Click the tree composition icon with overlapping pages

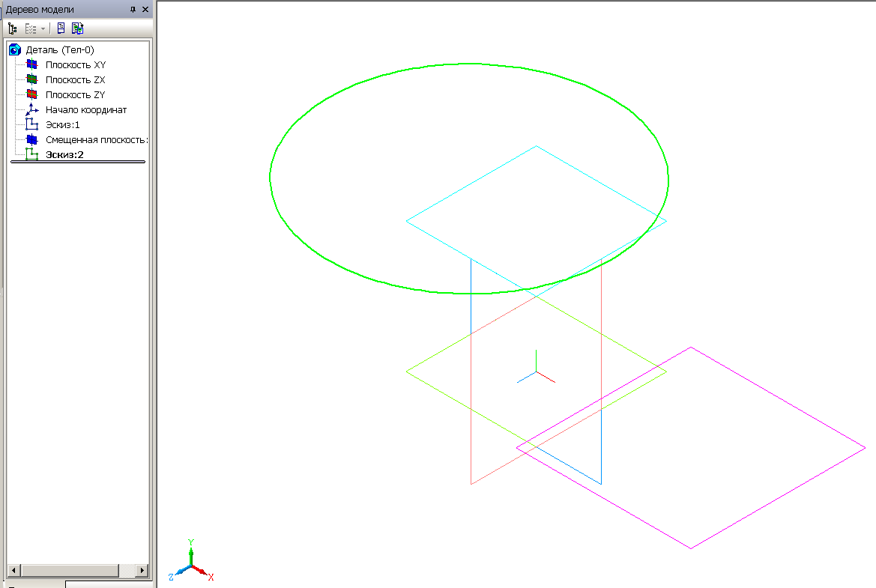coord(77,28)
